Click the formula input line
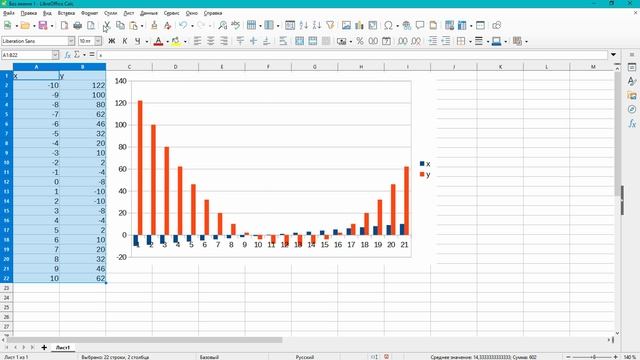Image resolution: width=640 pixels, height=360 pixels. tap(352, 55)
